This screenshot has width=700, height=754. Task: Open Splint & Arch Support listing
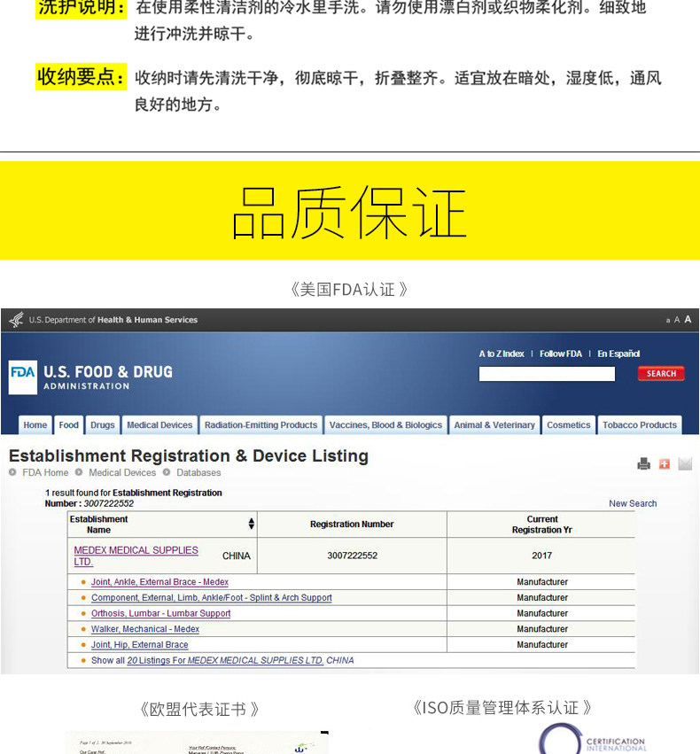click(x=212, y=598)
